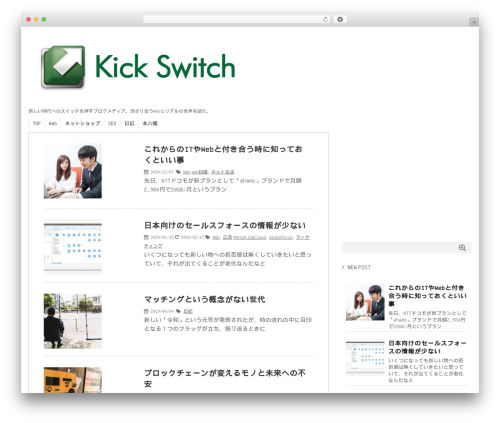Open post 日本向けのセールスフォースの情報が少ない

tap(225, 226)
